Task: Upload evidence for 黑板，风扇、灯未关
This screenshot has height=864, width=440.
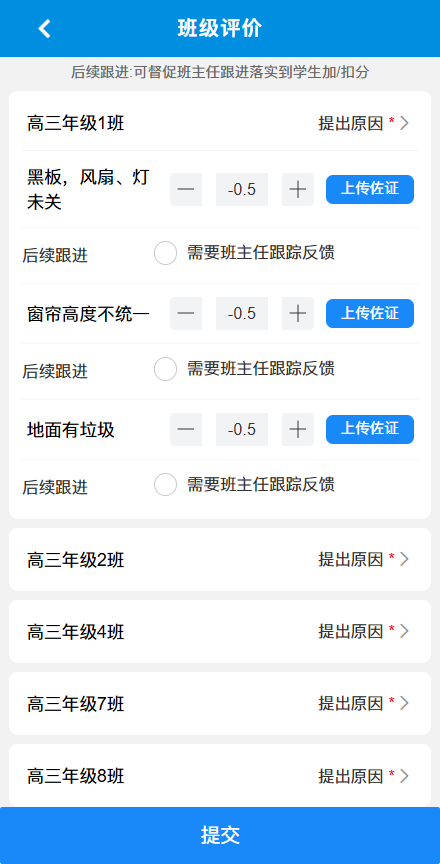Action: pyautogui.click(x=370, y=190)
